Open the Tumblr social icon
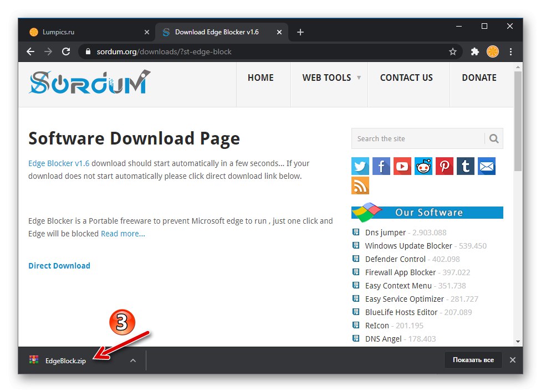 (x=466, y=166)
